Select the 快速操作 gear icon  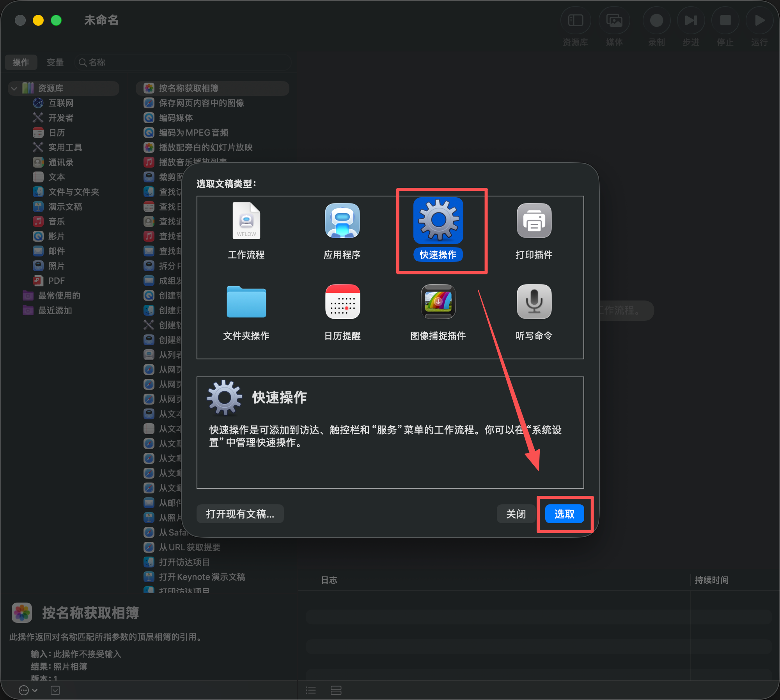pyautogui.click(x=438, y=221)
